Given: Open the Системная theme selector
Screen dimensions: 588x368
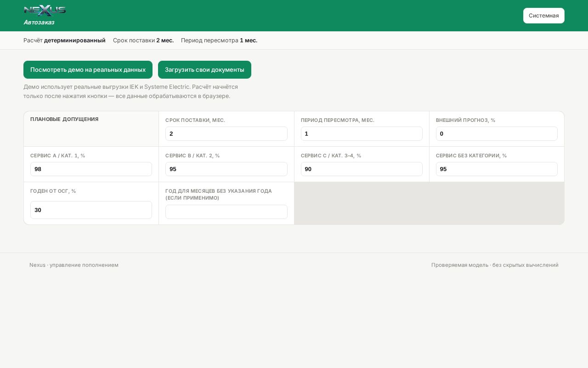Looking at the screenshot, I should (x=543, y=16).
